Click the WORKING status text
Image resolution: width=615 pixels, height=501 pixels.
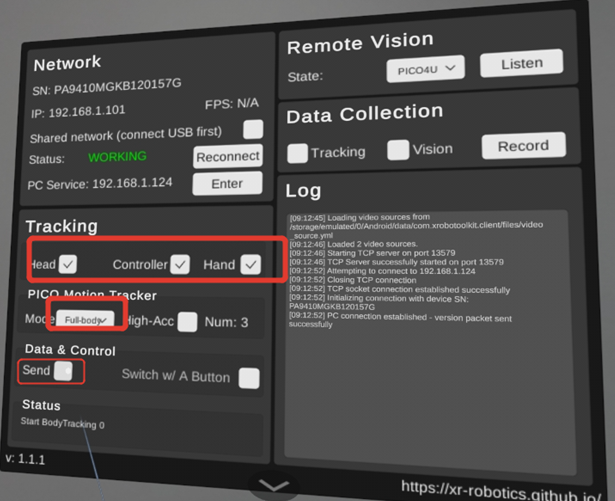pyautogui.click(x=117, y=157)
